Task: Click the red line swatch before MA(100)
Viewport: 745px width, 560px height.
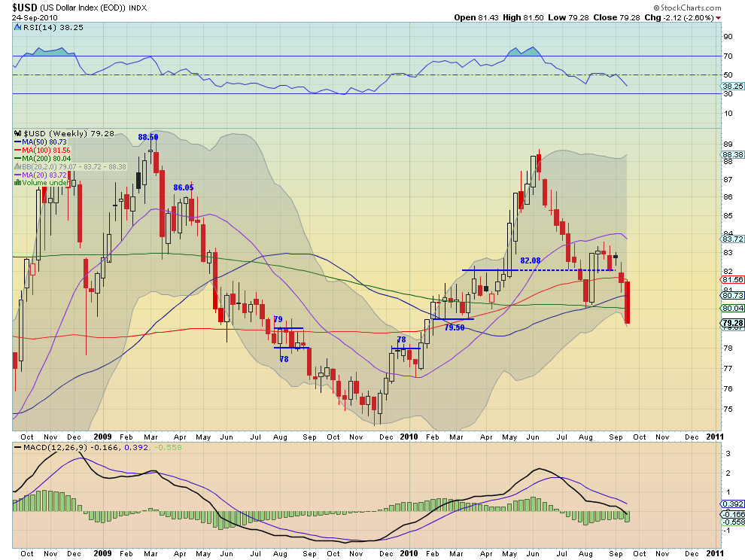Action: tap(17, 151)
